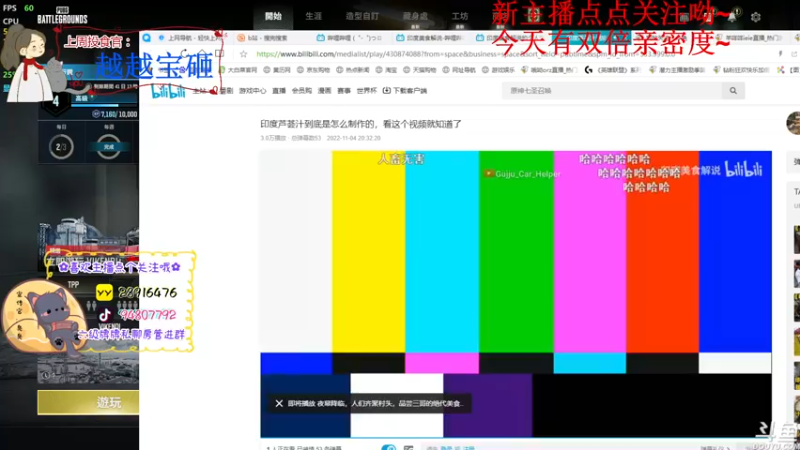800x450 pixels.
Task: Open the 英雄联盟 bookmark
Action: click(x=612, y=70)
